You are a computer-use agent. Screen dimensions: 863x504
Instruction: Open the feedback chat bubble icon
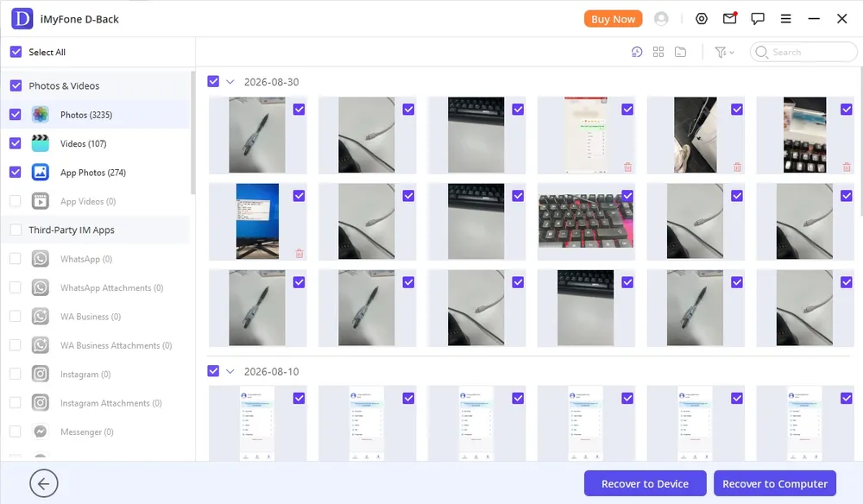pyautogui.click(x=758, y=19)
